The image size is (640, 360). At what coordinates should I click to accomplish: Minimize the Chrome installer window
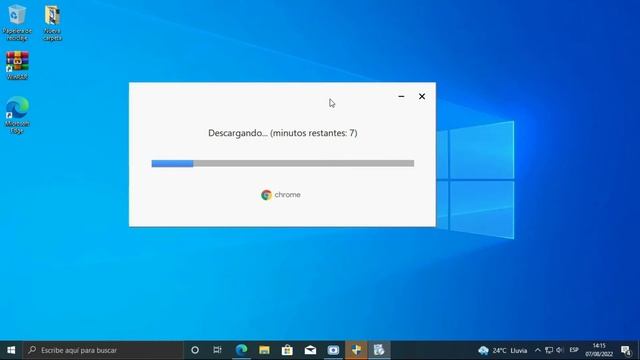click(401, 96)
